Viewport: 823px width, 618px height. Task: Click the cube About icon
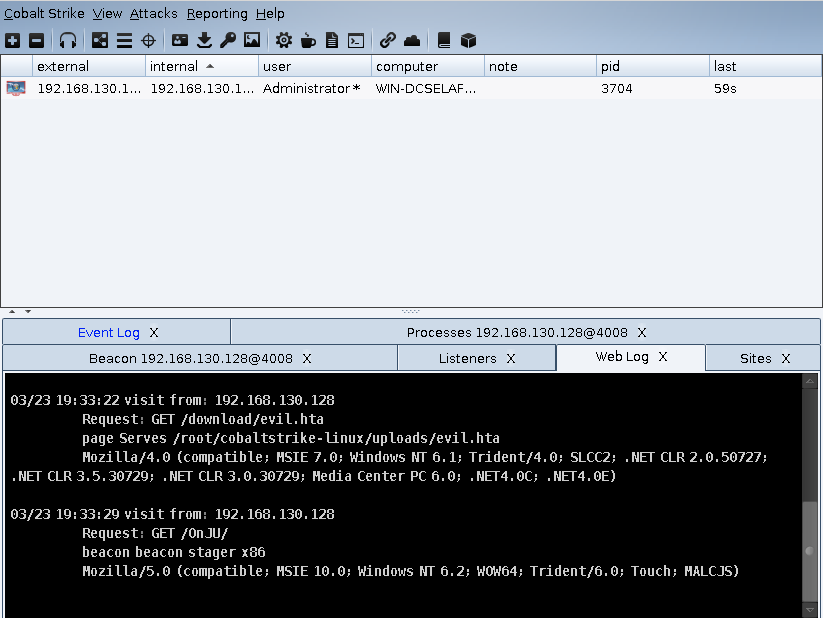point(468,40)
